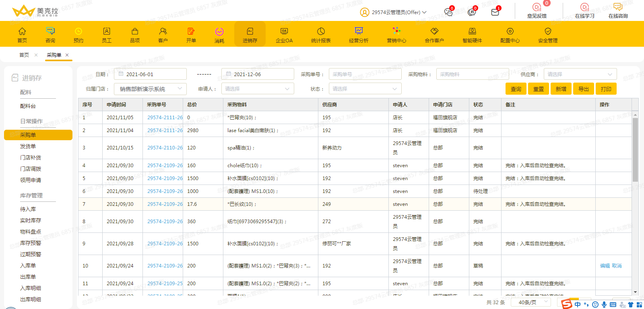Click the 意见反馈 feedback icon
Viewport: 644px width, 309px height.
pyautogui.click(x=537, y=10)
